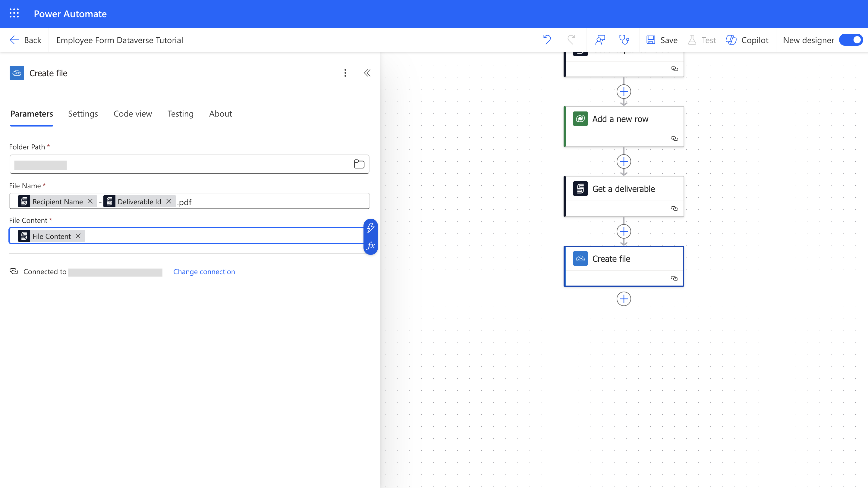This screenshot has height=488, width=868.
Task: Remove the Recipient Name token
Action: point(90,201)
